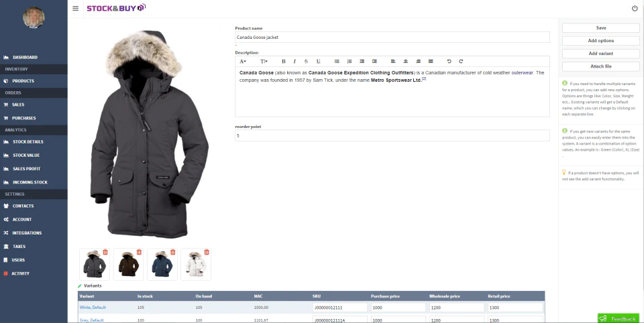Toggle strikethrough formatting
This screenshot has width=644, height=323.
[x=306, y=61]
